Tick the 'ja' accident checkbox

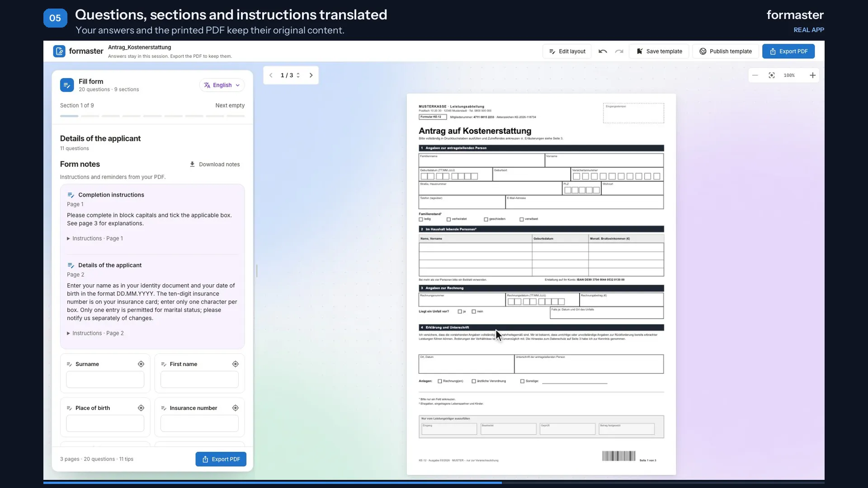[x=460, y=312]
